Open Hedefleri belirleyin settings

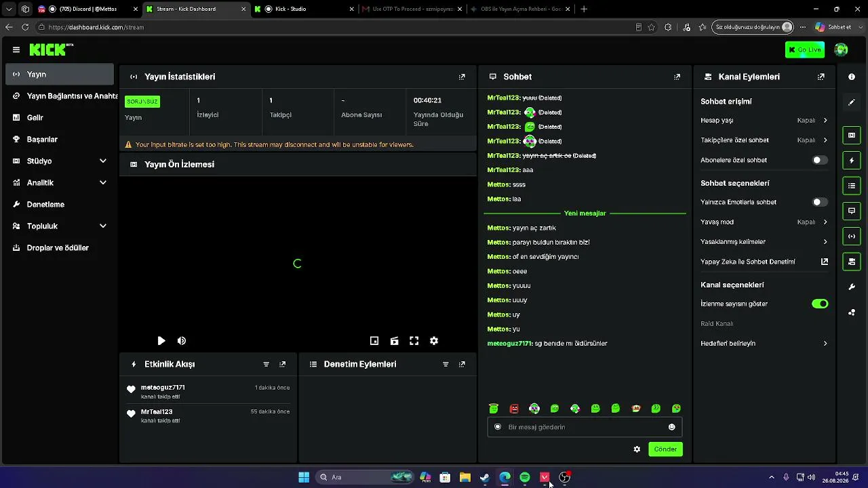point(764,344)
